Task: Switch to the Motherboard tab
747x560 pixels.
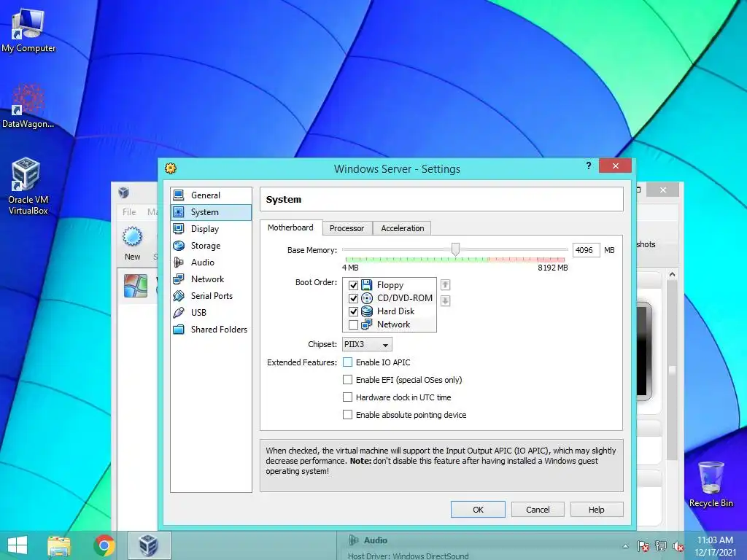Action: [290, 227]
